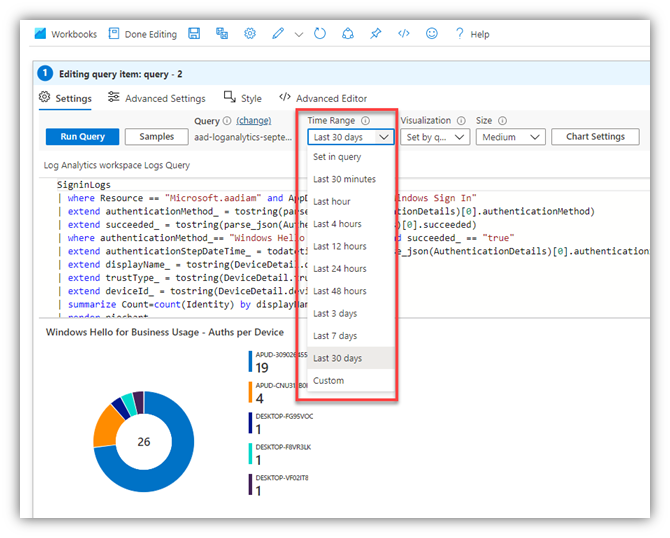Viewport: 670px width, 538px height.
Task: Click the total 26 in the donut center
Action: tap(144, 442)
